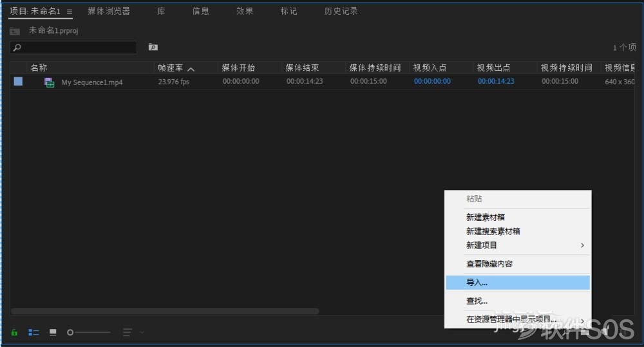
Task: Click the 23.976 fps frame rate cell
Action: pos(174,82)
